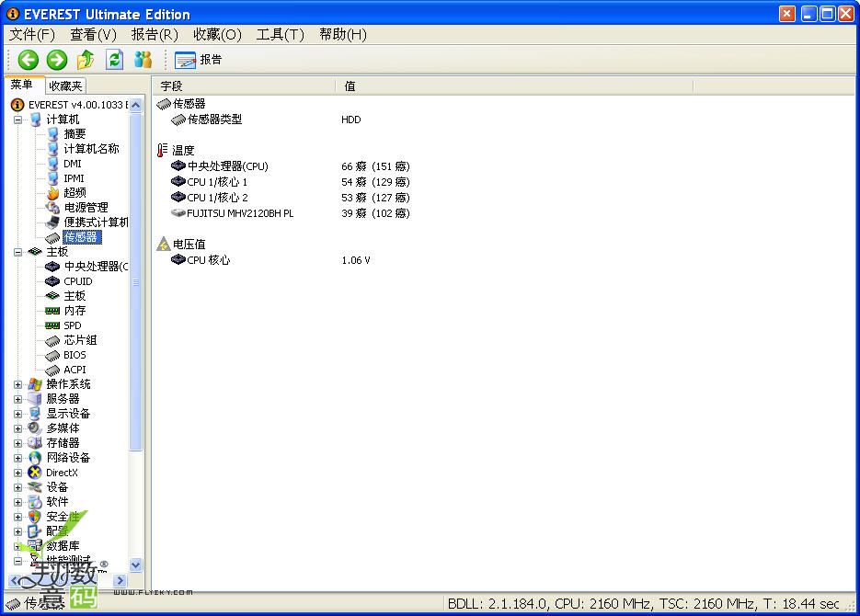
Task: Click tree scrollbar up arrow
Action: tap(136, 105)
